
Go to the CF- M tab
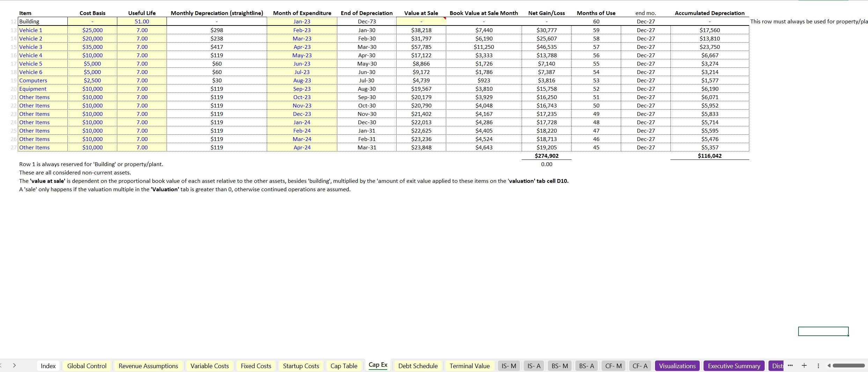(x=613, y=366)
